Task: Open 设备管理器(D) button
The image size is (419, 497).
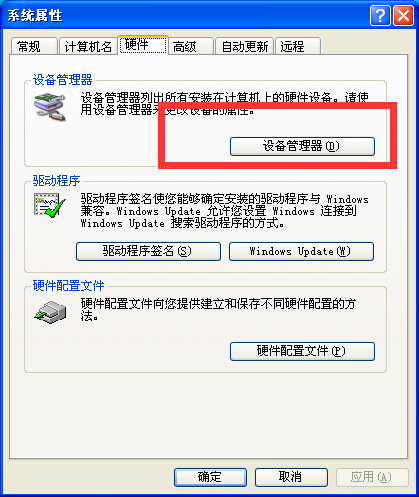Action: click(x=302, y=146)
